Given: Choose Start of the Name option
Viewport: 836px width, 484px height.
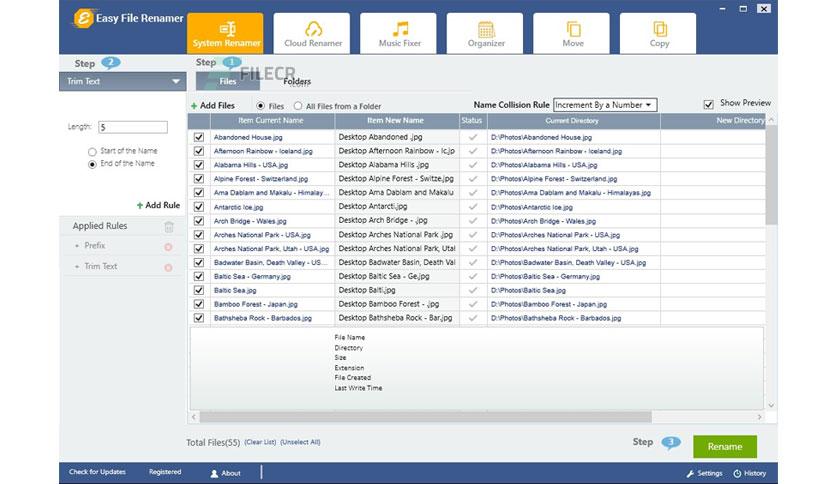Looking at the screenshot, I should 92,152.
